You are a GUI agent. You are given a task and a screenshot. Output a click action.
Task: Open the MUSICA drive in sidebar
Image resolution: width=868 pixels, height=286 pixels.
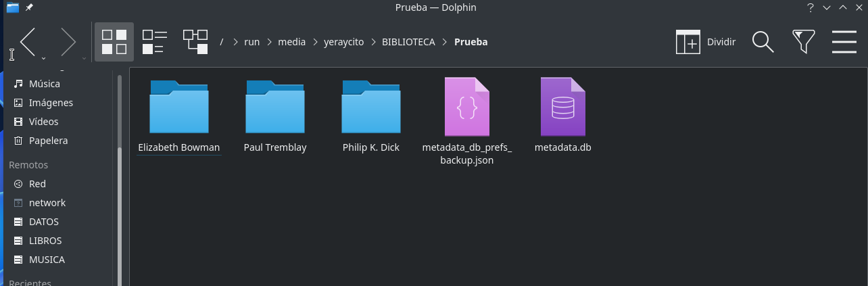point(47,260)
